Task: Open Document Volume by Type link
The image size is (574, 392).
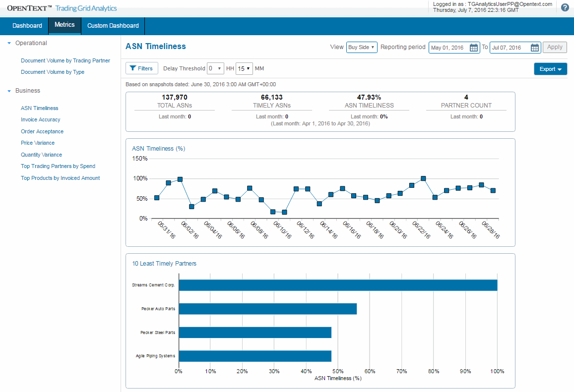Action: (53, 72)
